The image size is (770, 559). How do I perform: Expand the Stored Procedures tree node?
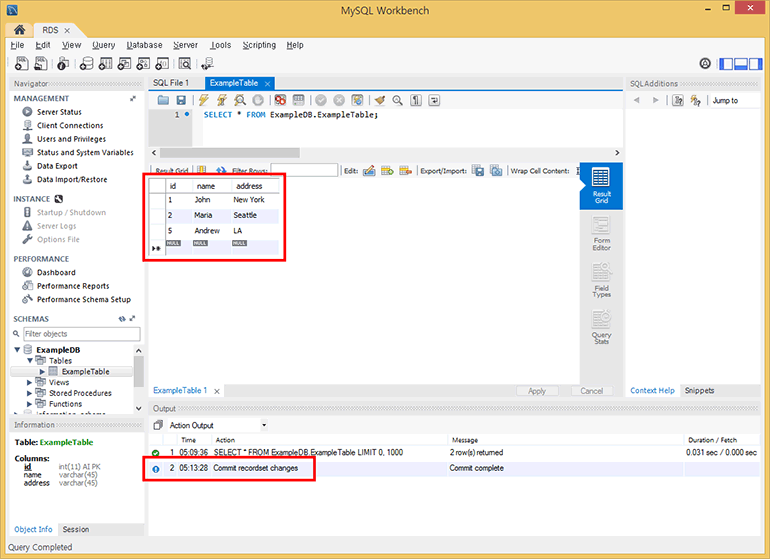(x=30, y=393)
